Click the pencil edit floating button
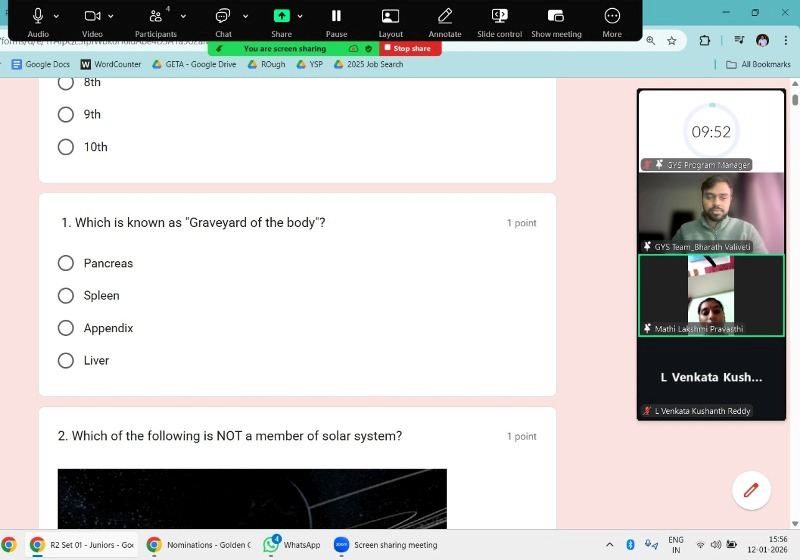Screen dimensions: 800x560 pyautogui.click(x=750, y=490)
